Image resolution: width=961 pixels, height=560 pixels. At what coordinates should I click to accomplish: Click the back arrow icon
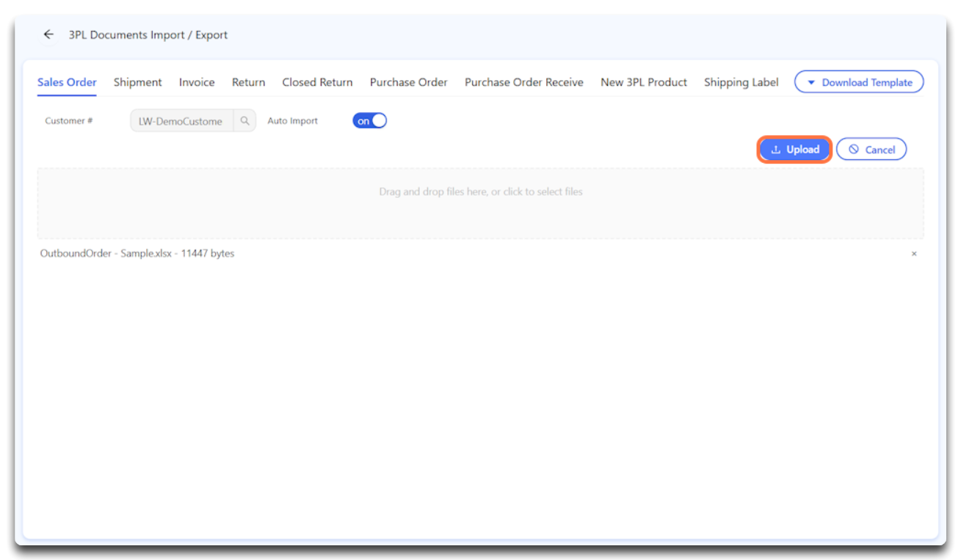coord(48,34)
